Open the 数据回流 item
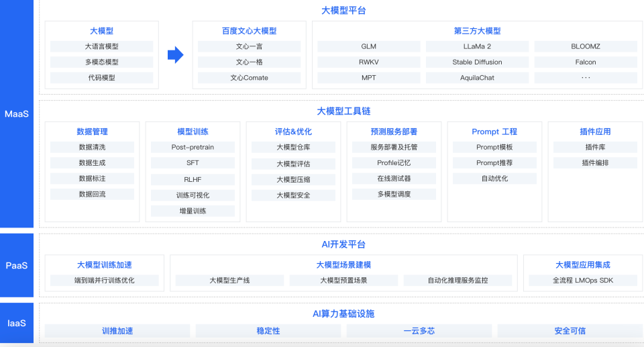 (92, 194)
